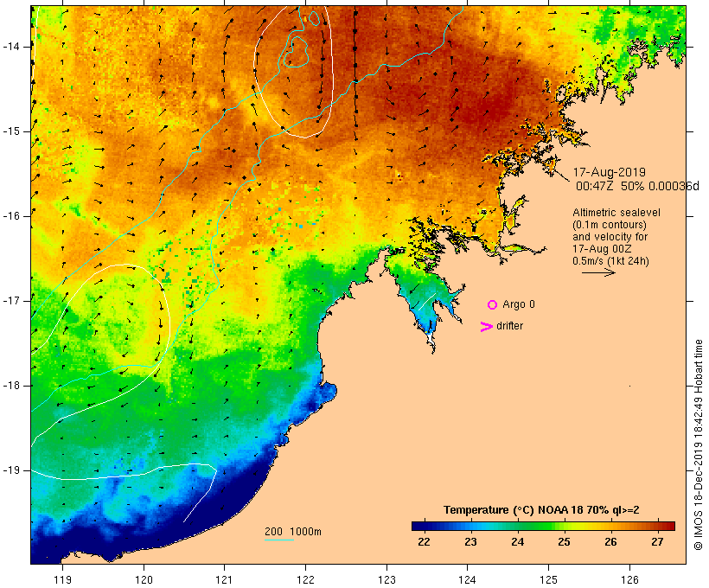Click the magenta drifter arrow symbol

tap(486, 327)
